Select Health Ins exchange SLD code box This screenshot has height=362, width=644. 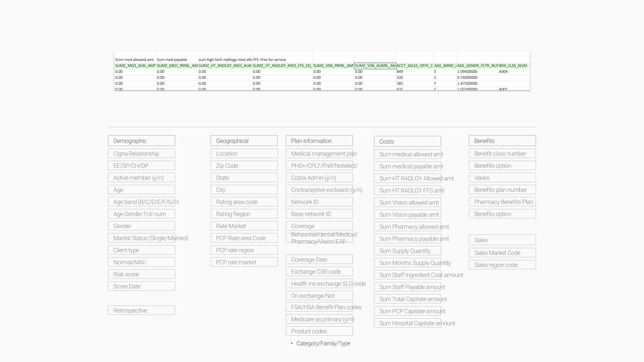(x=319, y=284)
